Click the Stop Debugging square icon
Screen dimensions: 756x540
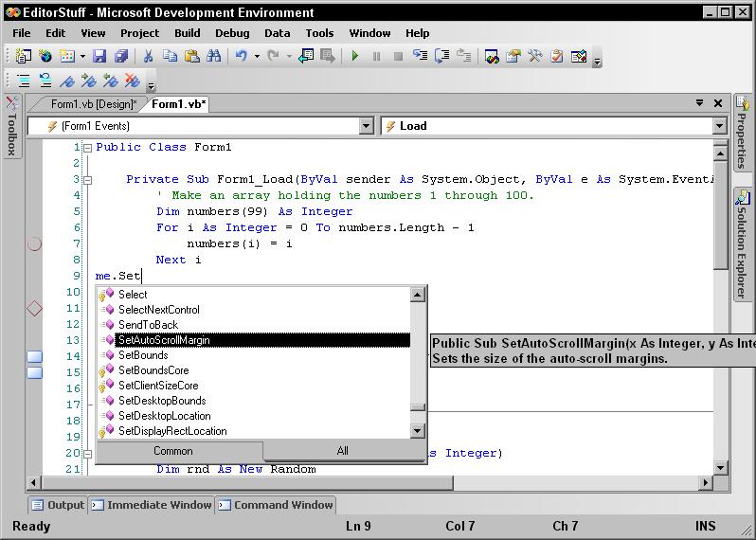point(398,57)
